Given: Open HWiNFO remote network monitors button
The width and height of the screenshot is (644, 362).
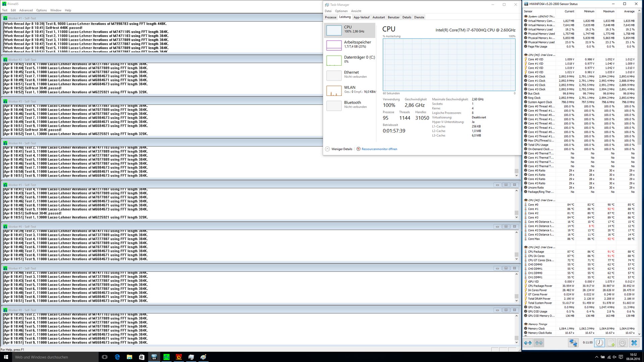Looking at the screenshot, I should click(x=573, y=343).
